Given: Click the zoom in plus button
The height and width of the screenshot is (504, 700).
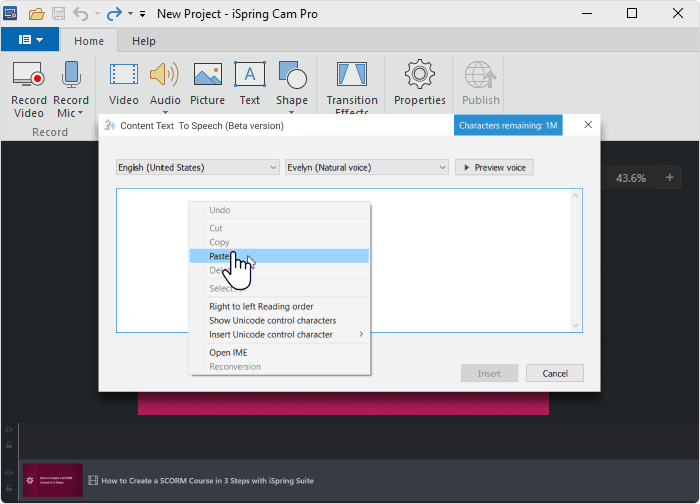Looking at the screenshot, I should pos(669,178).
